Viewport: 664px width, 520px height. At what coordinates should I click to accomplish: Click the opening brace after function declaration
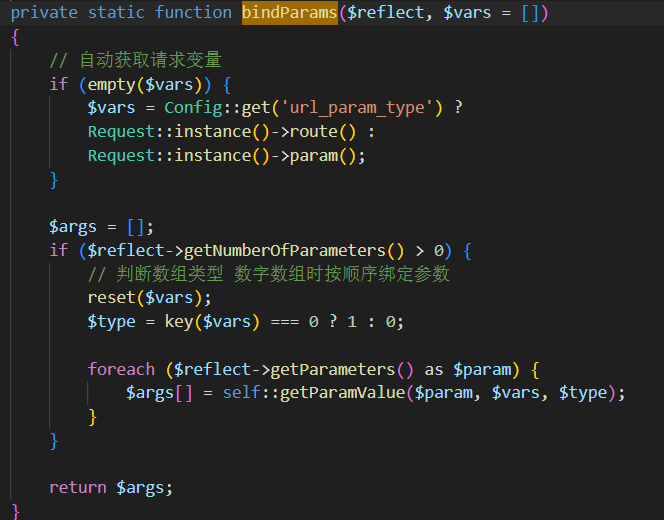[15, 37]
